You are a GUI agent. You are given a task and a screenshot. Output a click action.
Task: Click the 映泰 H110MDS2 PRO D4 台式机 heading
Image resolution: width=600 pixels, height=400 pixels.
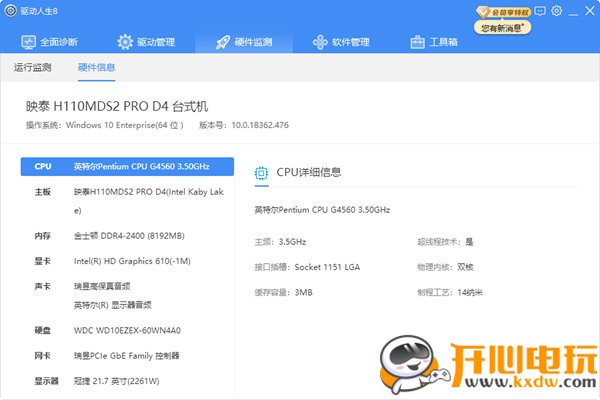point(117,106)
